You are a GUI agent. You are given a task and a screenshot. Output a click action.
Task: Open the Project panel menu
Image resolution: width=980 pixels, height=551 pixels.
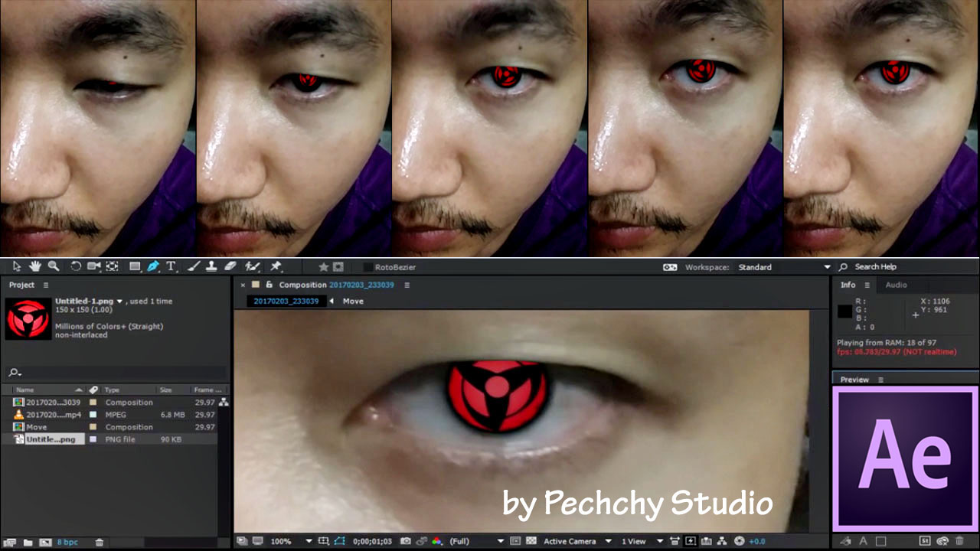coord(46,285)
